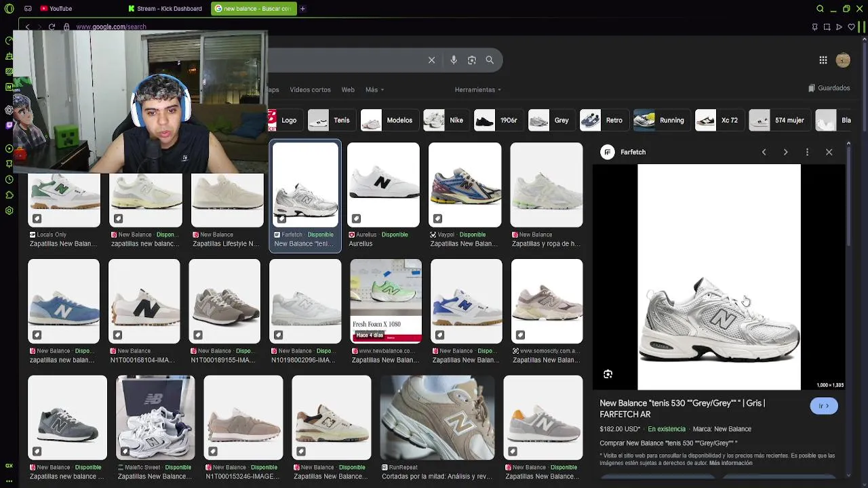The image size is (868, 488).
Task: Open the Fresh Foam X 1080 thumbnail
Action: (386, 301)
